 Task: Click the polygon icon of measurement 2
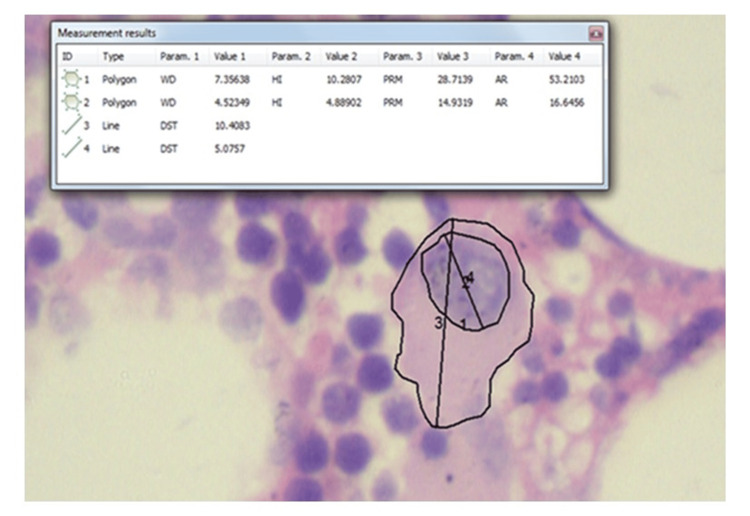coord(71,102)
